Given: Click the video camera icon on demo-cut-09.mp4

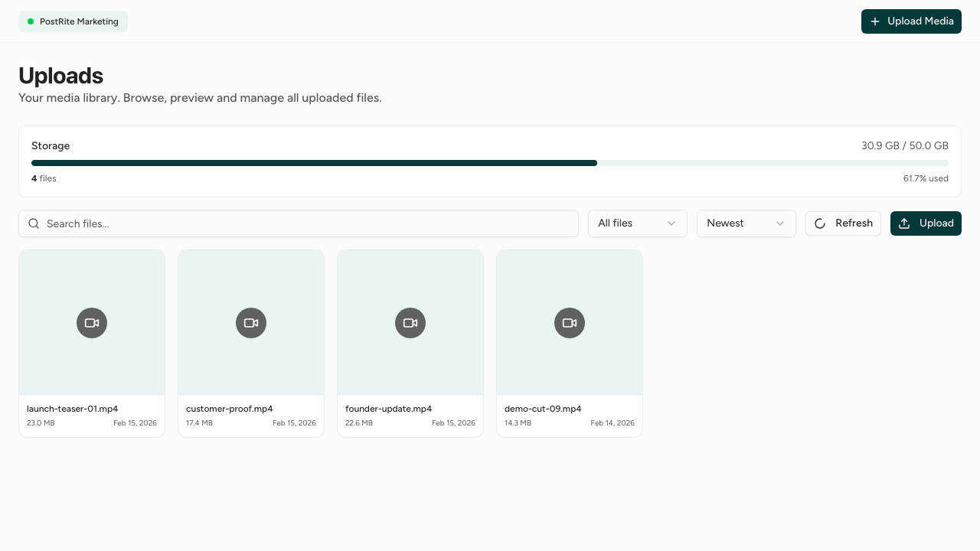Looking at the screenshot, I should (x=570, y=322).
